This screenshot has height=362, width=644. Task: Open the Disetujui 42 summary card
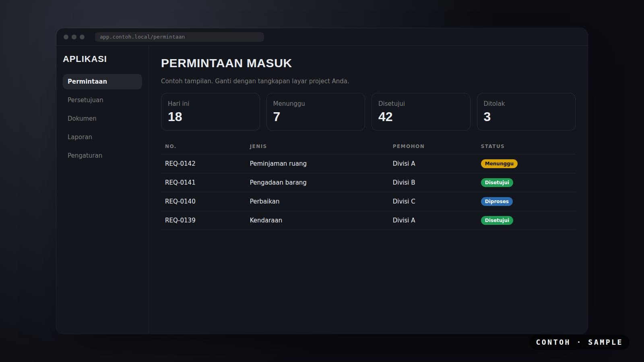point(421,112)
